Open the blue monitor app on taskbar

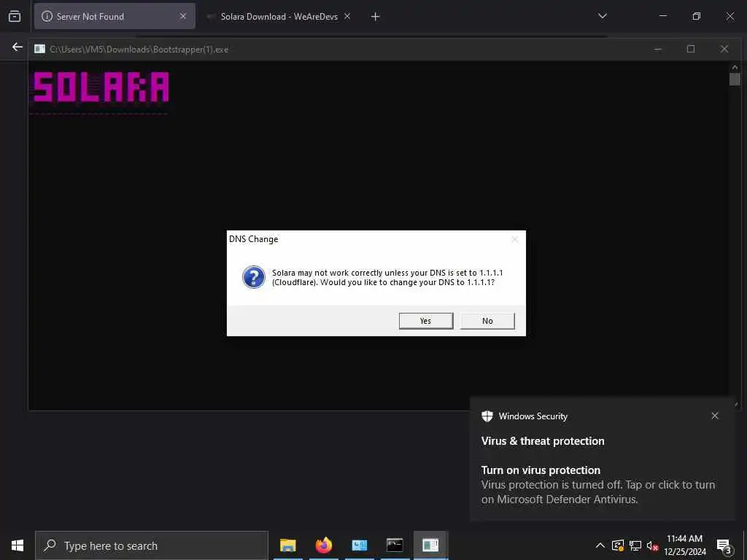pos(359,545)
